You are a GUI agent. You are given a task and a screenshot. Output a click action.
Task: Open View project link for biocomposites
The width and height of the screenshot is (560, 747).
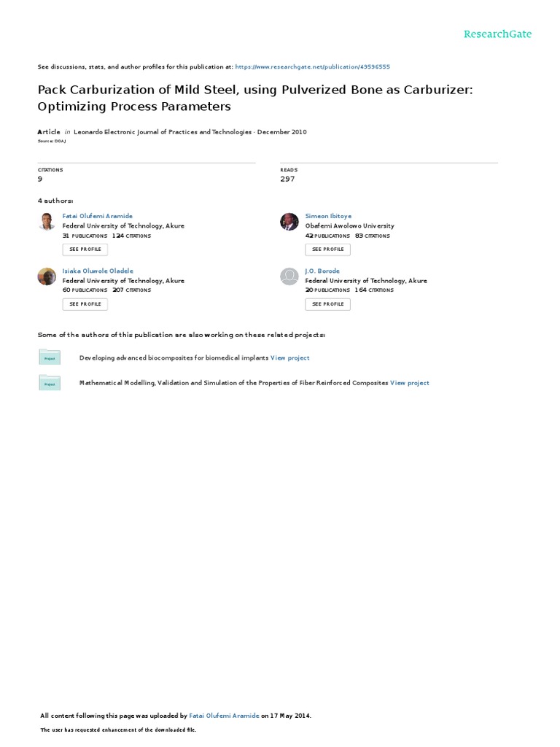point(290,358)
